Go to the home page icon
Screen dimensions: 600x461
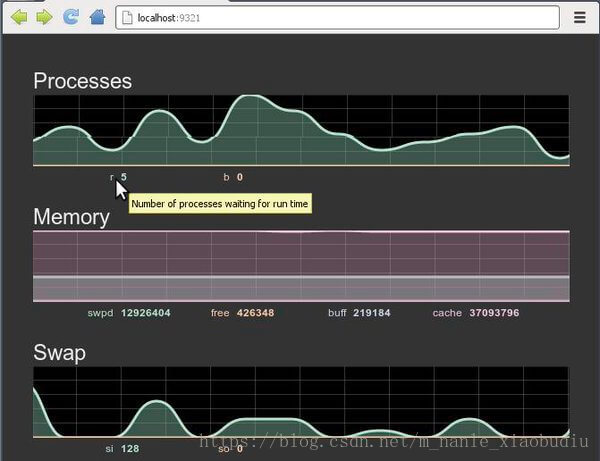98,17
